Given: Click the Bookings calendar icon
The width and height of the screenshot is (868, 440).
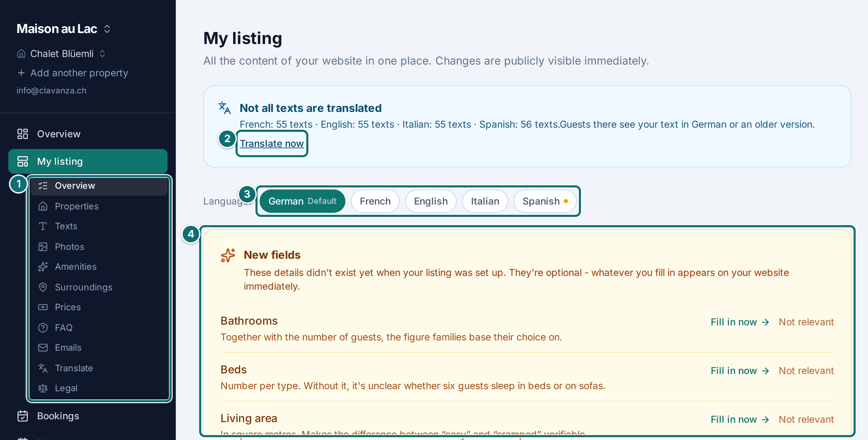Looking at the screenshot, I should [22, 416].
